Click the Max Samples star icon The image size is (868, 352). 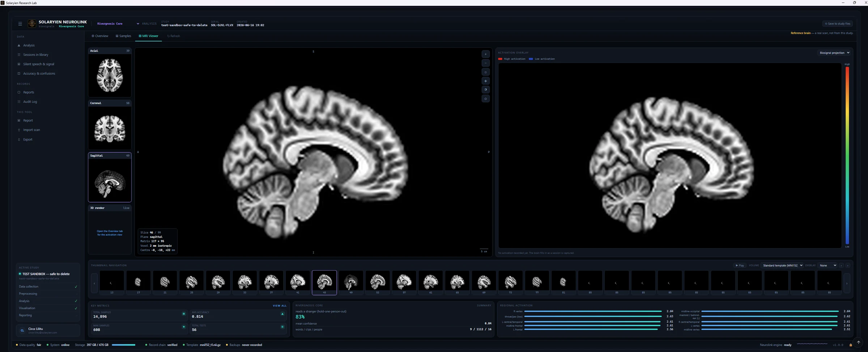184,327
